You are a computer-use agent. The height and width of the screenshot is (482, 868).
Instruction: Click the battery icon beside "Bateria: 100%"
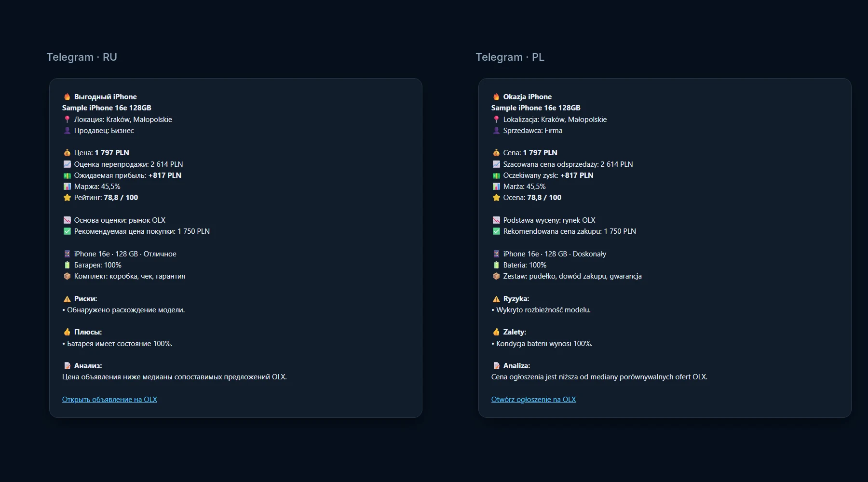click(x=496, y=265)
